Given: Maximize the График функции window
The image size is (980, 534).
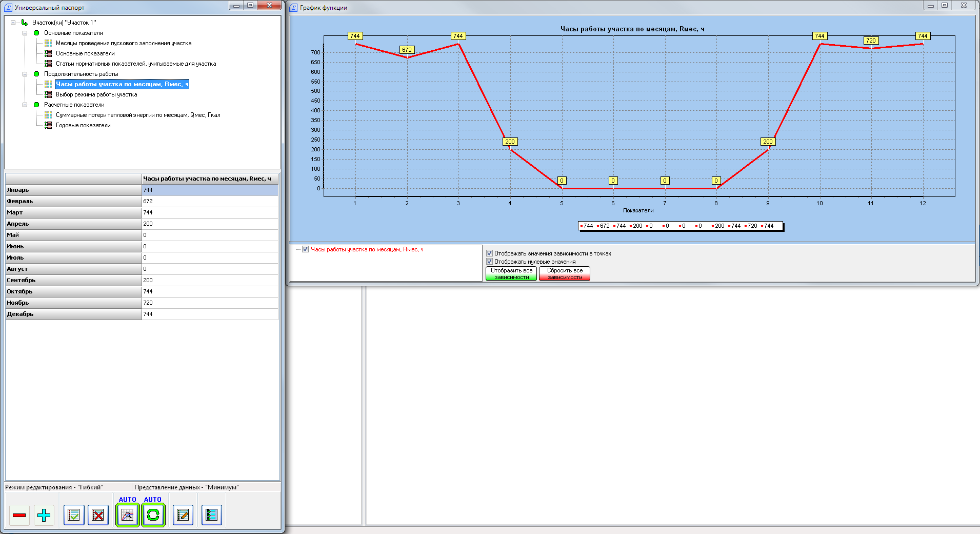Looking at the screenshot, I should coord(945,5).
